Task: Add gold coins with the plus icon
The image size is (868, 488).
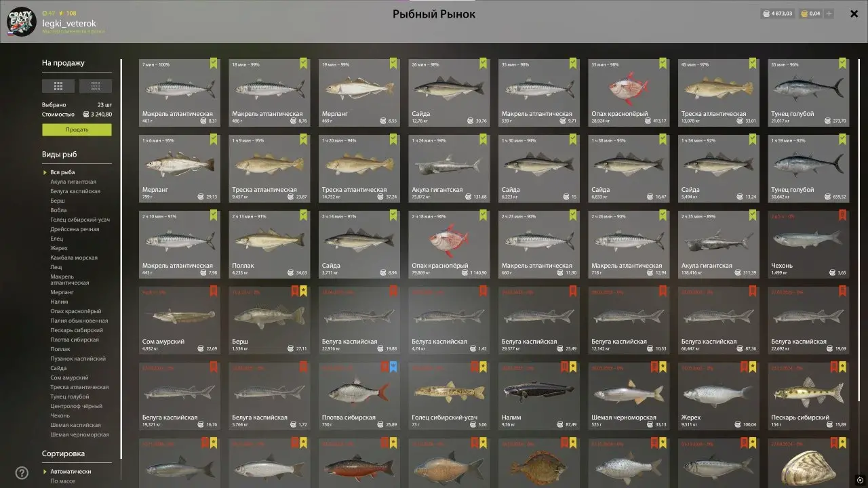Action: pos(829,14)
